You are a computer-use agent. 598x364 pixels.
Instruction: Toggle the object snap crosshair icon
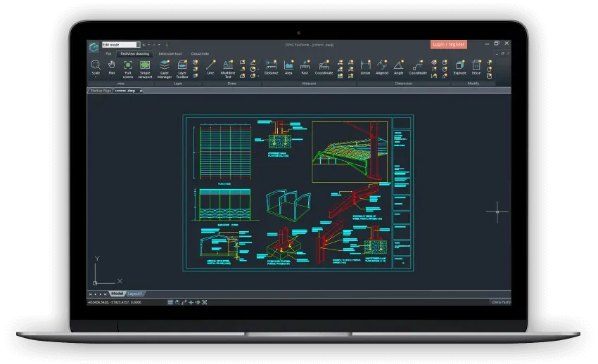pyautogui.click(x=191, y=302)
